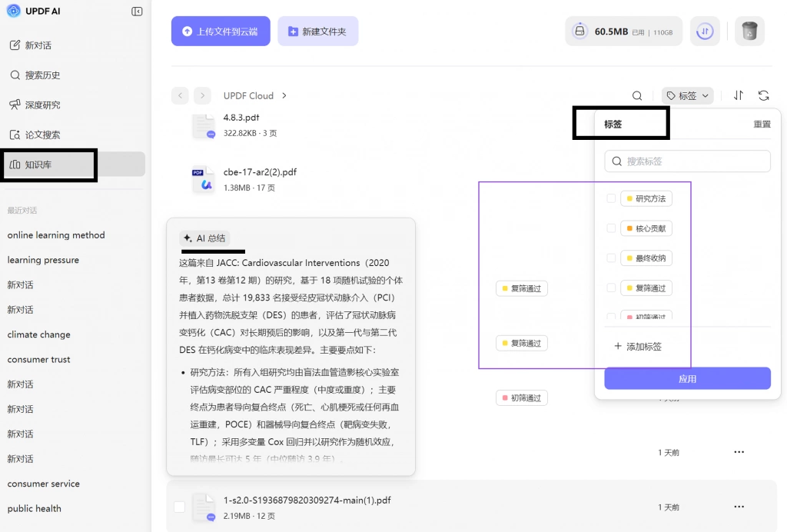This screenshot has width=787, height=532.
Task: Click the 核心贡献 tag chip
Action: [x=646, y=228]
